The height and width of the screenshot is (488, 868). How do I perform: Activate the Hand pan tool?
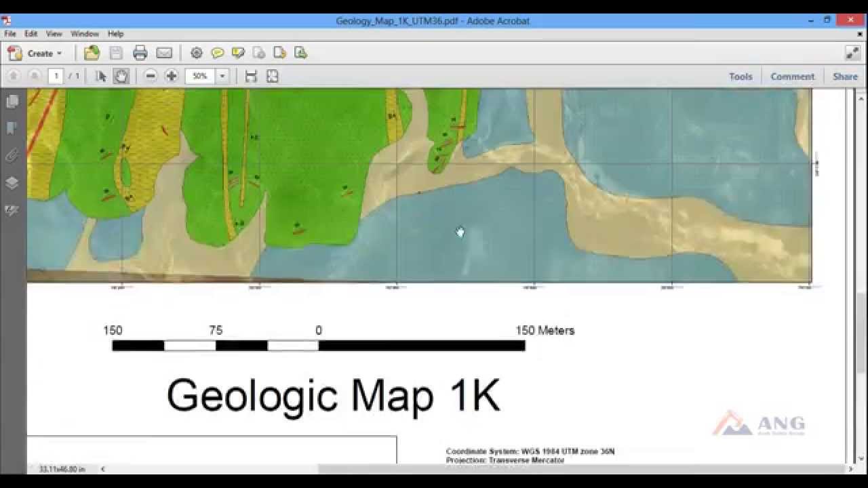(121, 76)
